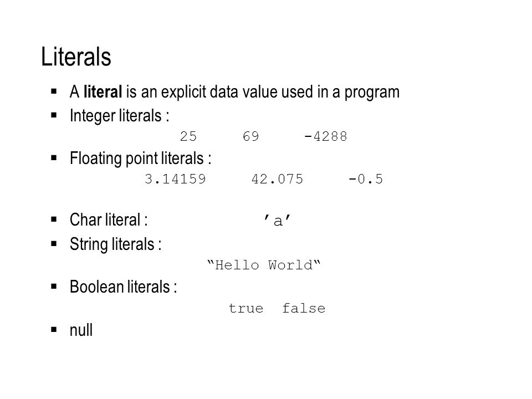532x399 pixels.
Task: Select the Hello World string example
Action: point(264,265)
